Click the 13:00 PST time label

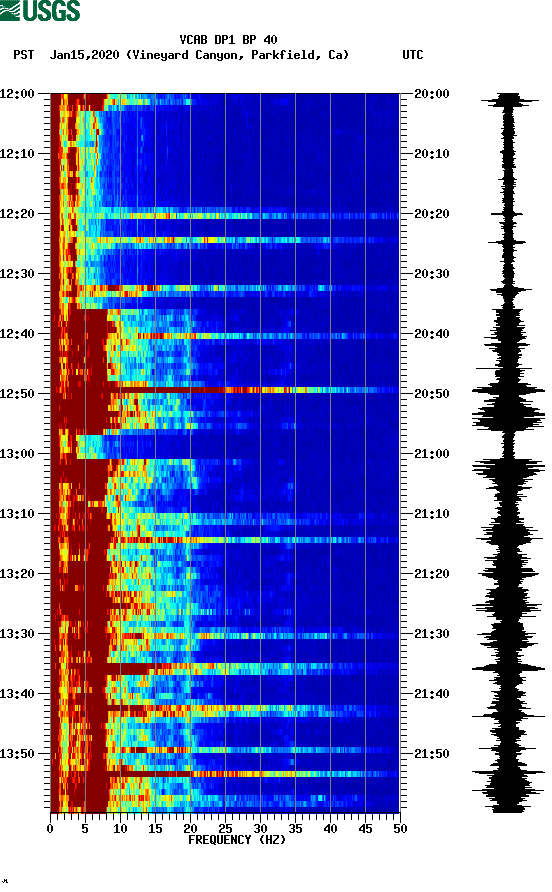pyautogui.click(x=17, y=454)
